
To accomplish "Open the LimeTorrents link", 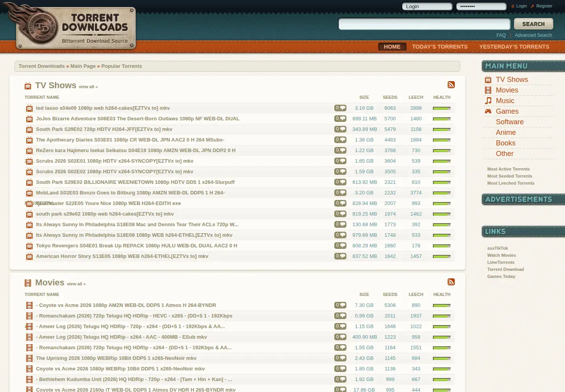I will (x=501, y=262).
